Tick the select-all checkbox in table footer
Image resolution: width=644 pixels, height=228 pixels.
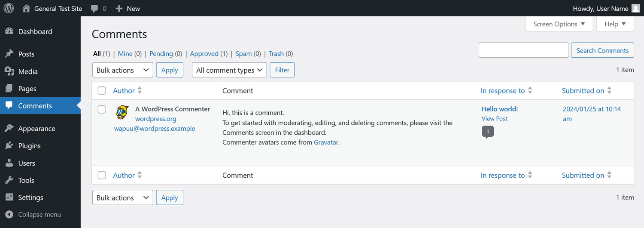(x=102, y=175)
